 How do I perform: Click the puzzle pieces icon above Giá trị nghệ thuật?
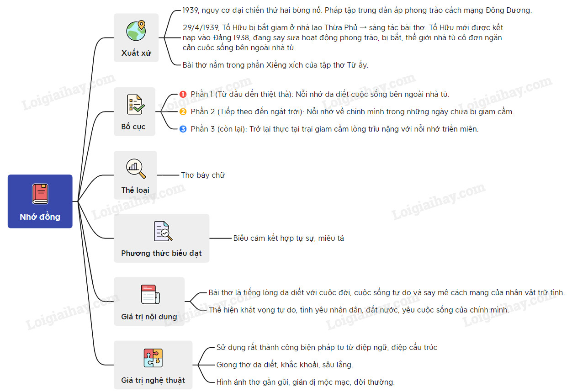coord(153,358)
